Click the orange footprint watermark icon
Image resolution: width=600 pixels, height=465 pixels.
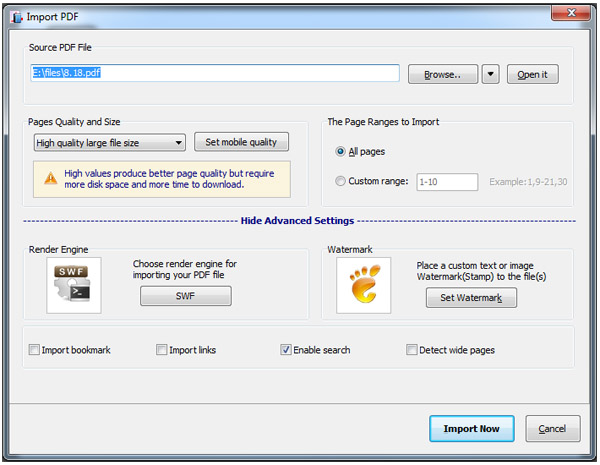coord(364,285)
